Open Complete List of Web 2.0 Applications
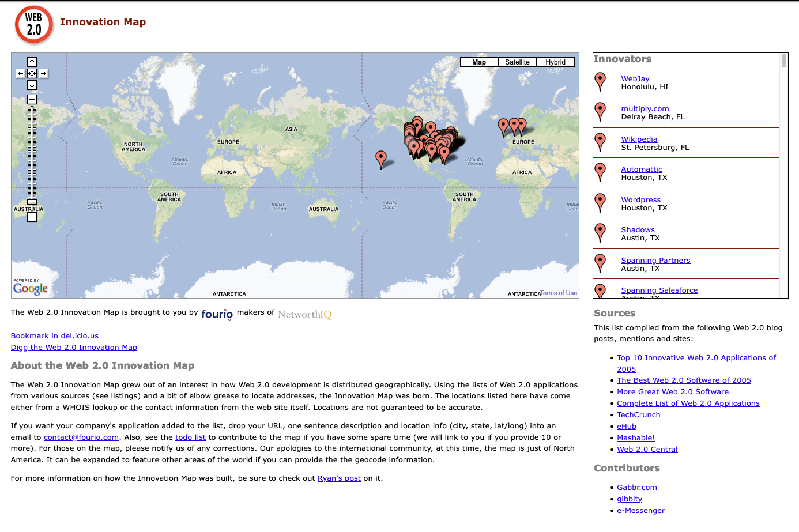 pyautogui.click(x=688, y=403)
